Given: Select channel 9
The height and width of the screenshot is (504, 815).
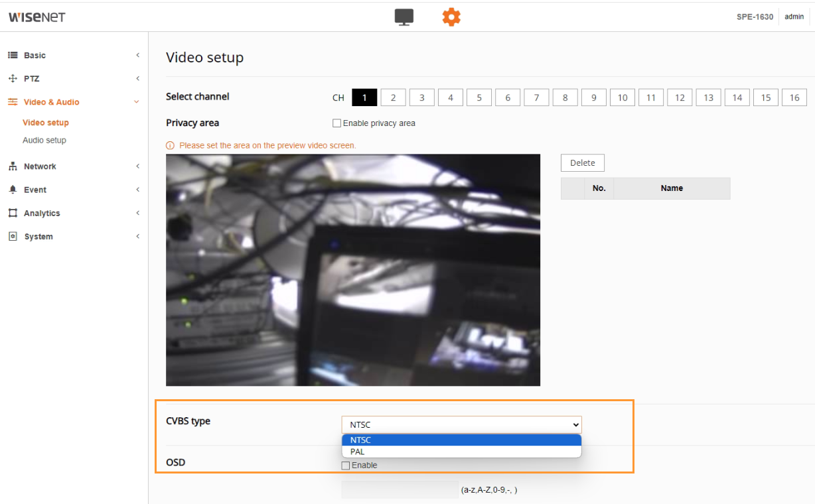Looking at the screenshot, I should [594, 97].
